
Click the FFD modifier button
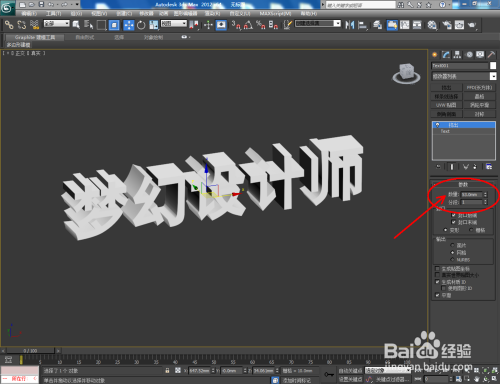pos(479,88)
